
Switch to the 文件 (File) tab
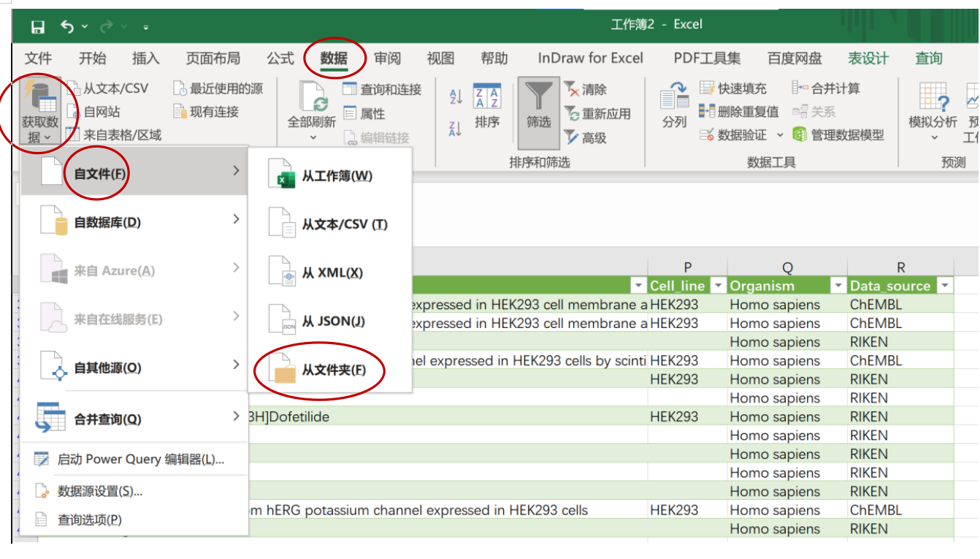(39, 58)
